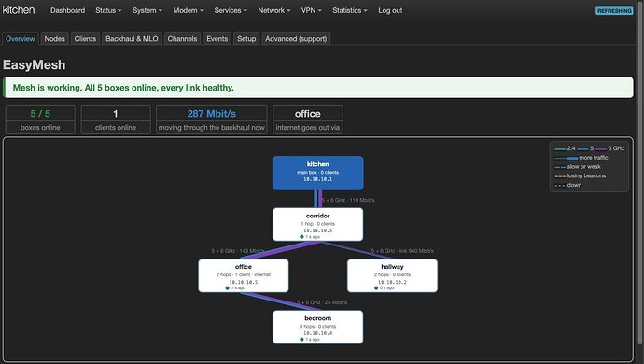644x364 pixels.
Task: Expand the VPN dropdown menu
Action: [x=312, y=10]
